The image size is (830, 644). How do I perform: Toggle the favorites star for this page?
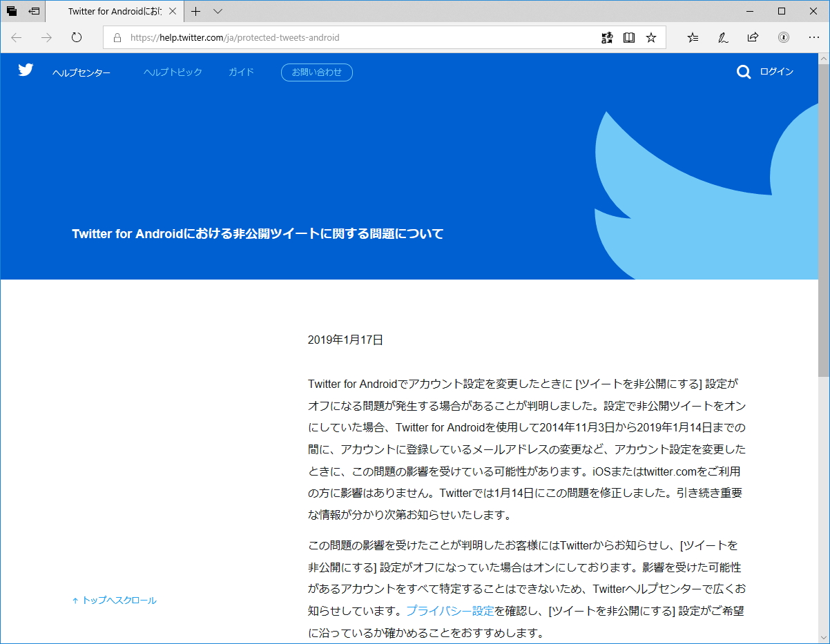pyautogui.click(x=650, y=38)
